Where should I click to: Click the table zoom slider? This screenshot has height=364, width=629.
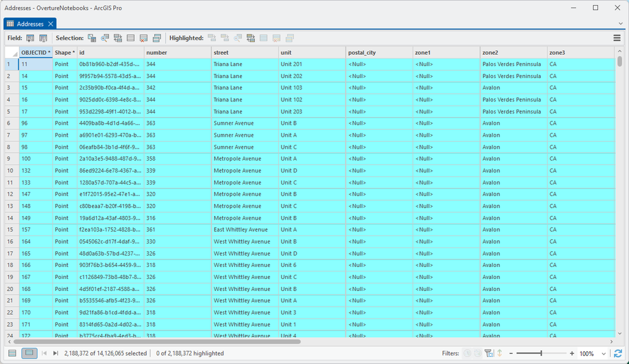(x=541, y=353)
